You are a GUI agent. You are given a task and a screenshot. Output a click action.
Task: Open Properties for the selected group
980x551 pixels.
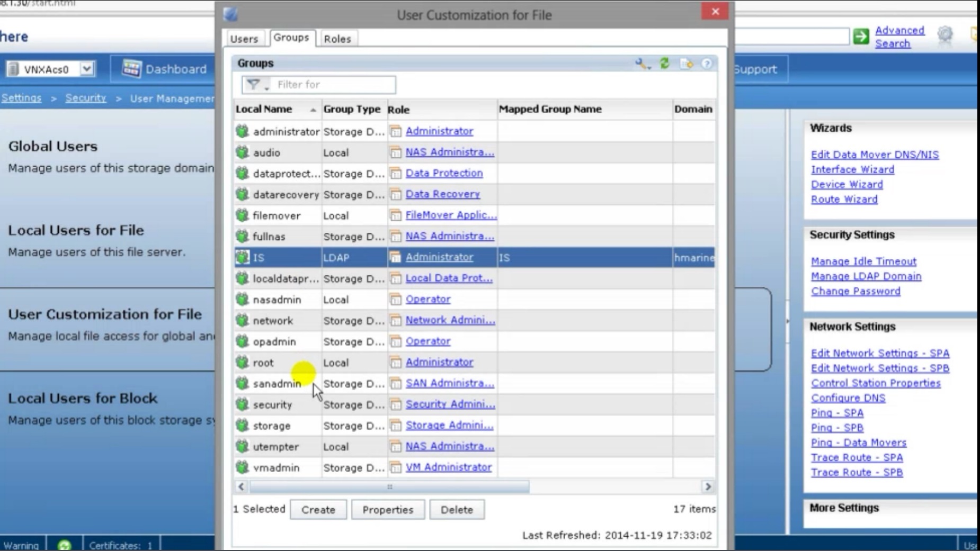coord(388,510)
